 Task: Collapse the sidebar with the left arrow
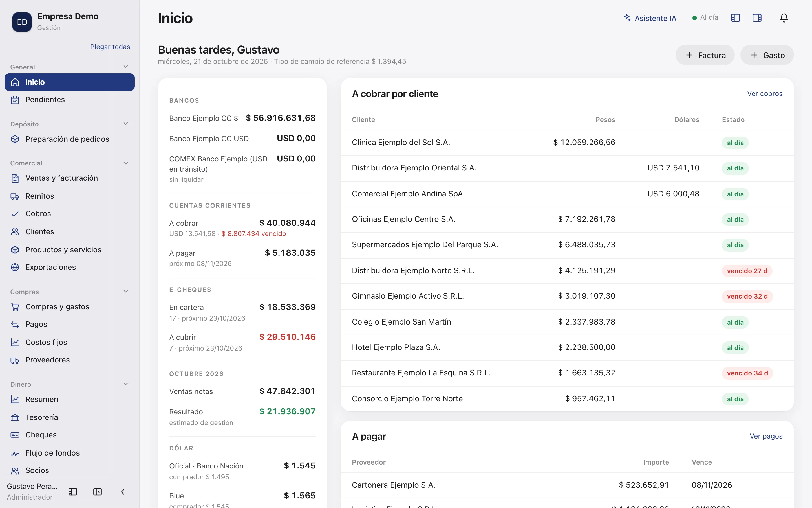122,492
